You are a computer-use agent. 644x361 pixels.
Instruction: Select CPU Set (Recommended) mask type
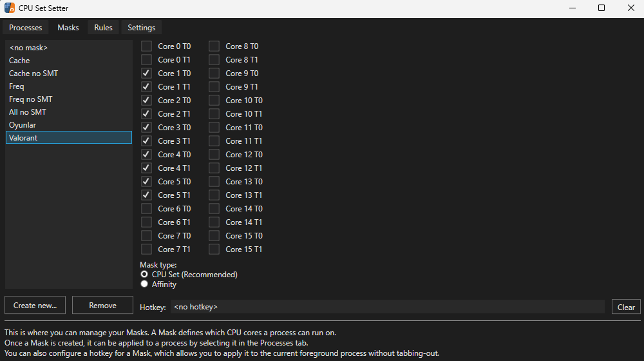(x=144, y=274)
